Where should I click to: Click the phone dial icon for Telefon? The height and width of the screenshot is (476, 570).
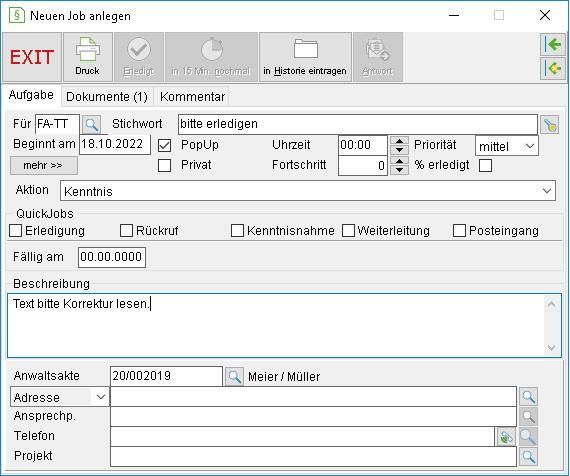(x=506, y=437)
